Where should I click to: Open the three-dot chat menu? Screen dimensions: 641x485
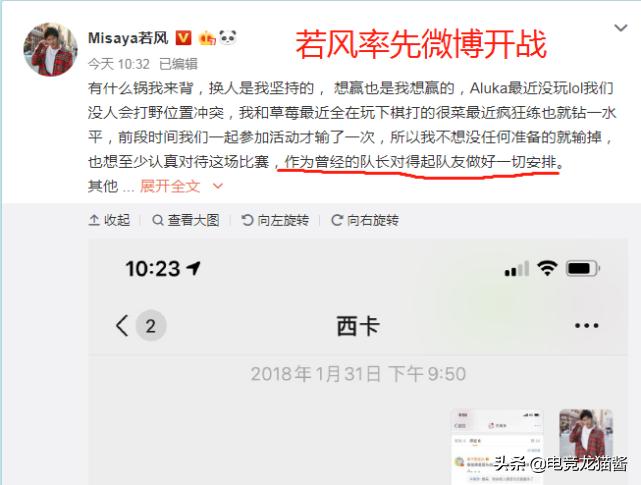587,326
